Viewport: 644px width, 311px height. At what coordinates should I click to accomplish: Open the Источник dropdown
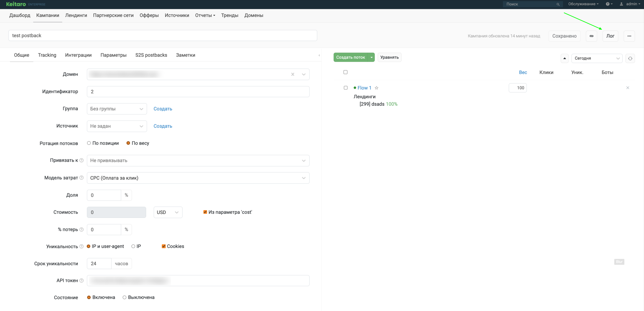(x=117, y=126)
